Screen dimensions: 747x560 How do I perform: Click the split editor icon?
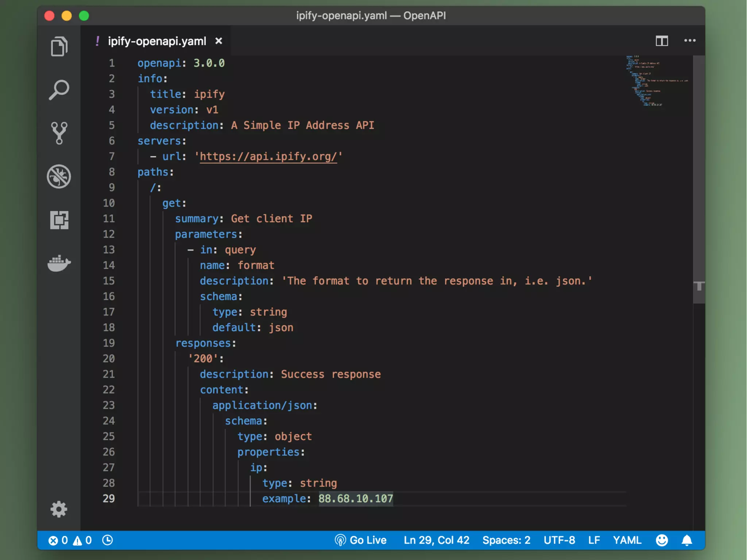662,41
